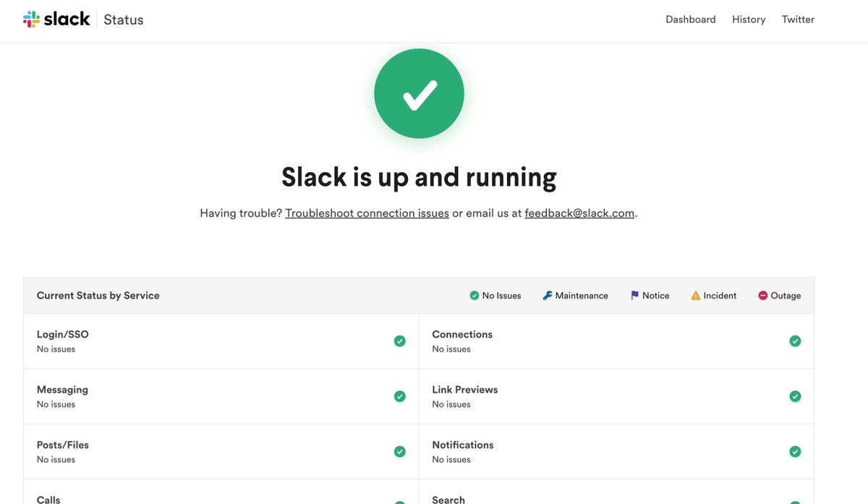
Task: Click the green check icon for Connections
Action: click(795, 341)
